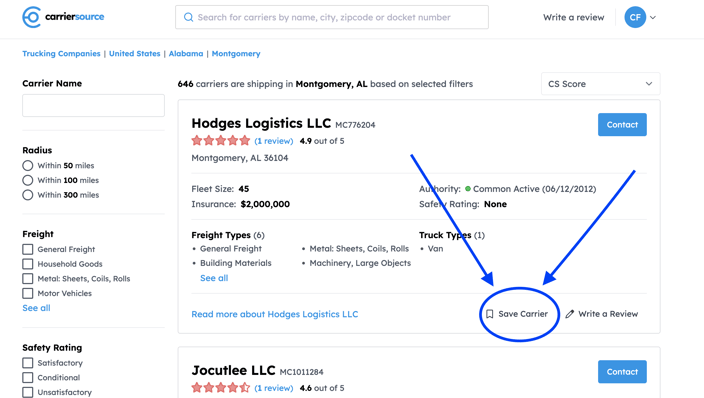Check General Freight filter
Viewport: 704px width, 398px height.
click(28, 249)
